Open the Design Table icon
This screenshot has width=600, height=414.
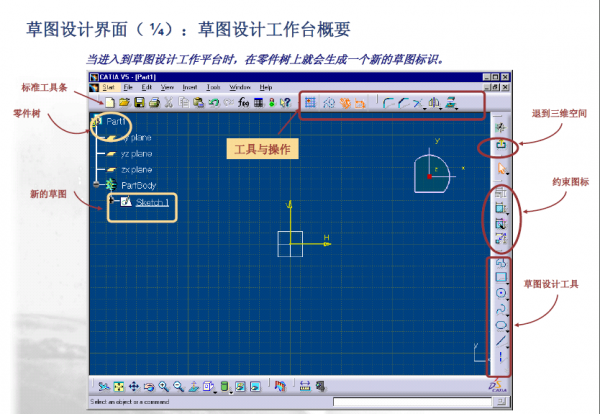[259, 102]
